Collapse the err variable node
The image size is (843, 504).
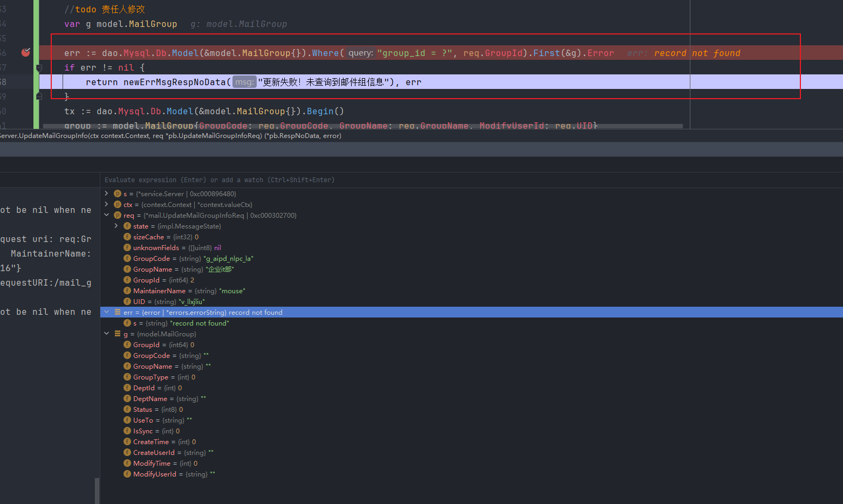point(106,312)
